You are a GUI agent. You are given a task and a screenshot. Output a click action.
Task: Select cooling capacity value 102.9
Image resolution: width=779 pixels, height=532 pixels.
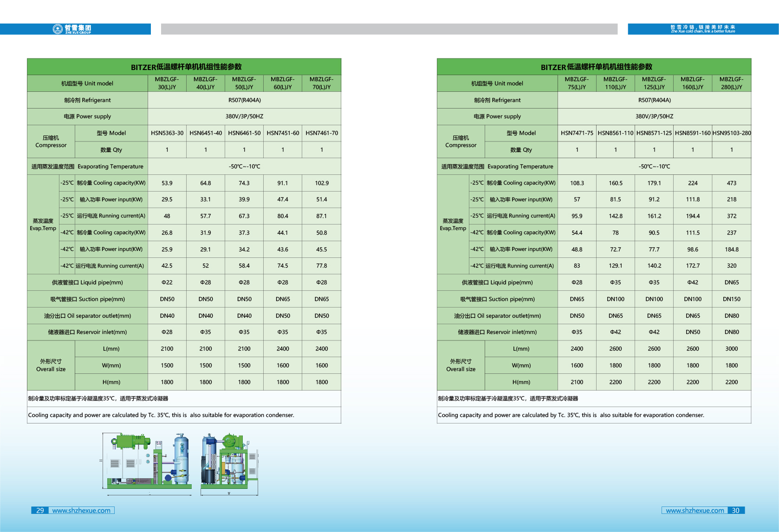click(322, 183)
